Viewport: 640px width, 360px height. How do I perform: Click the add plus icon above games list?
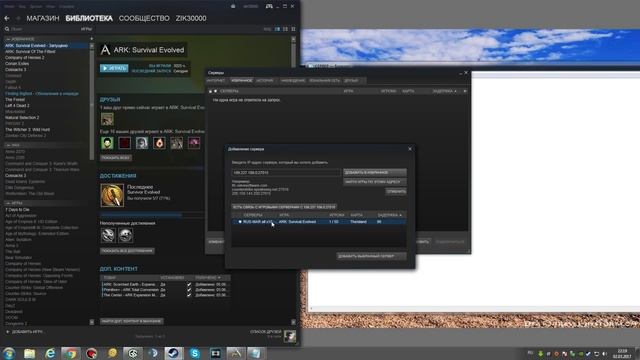pos(91,39)
